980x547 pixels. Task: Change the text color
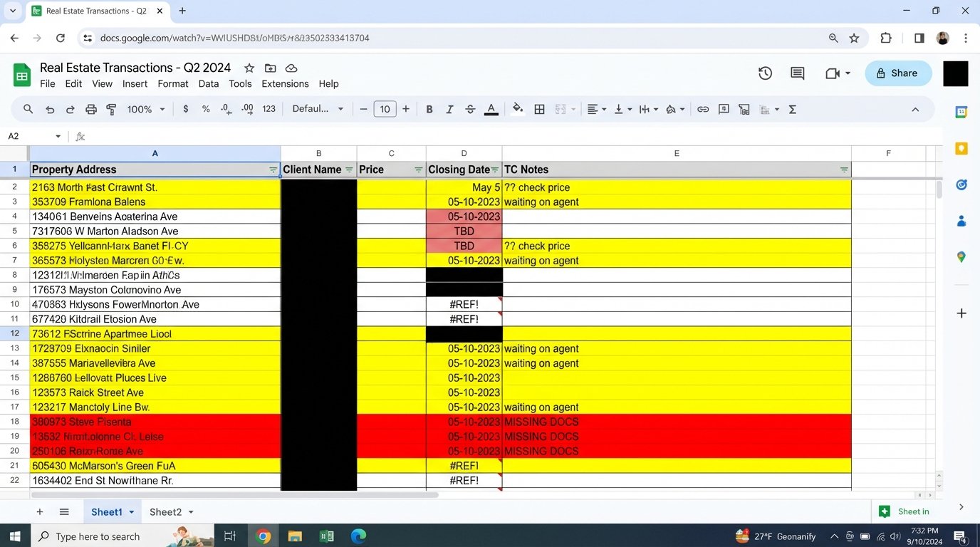491,109
